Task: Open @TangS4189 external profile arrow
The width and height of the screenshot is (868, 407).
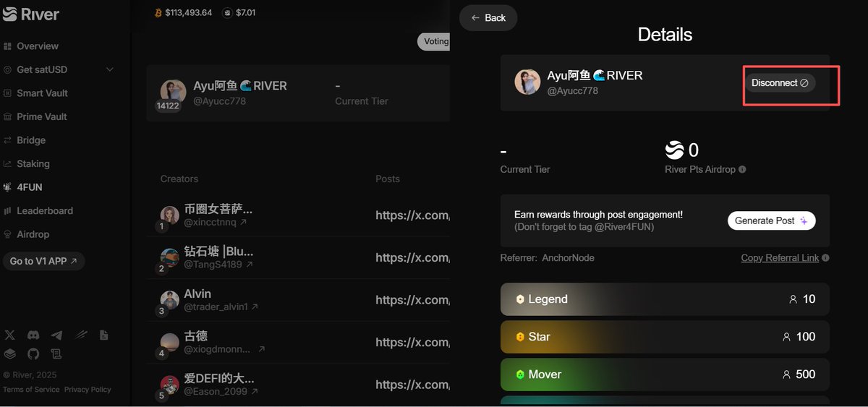Action: (x=250, y=265)
